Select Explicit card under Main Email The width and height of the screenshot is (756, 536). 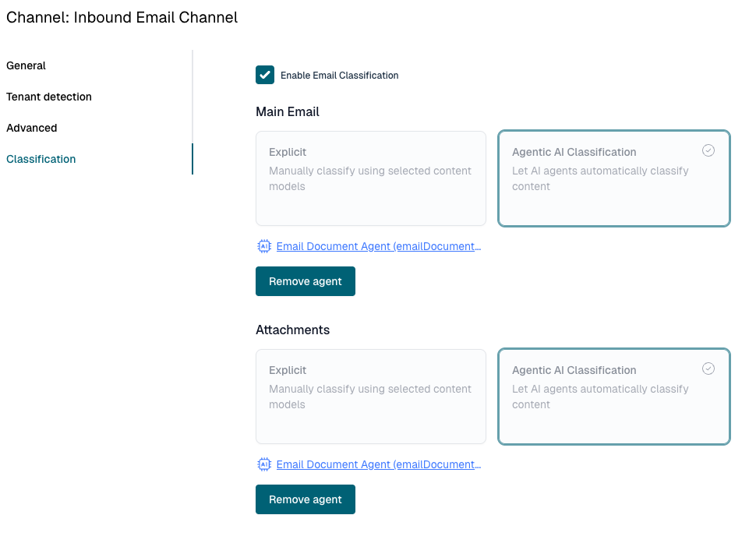(x=371, y=178)
